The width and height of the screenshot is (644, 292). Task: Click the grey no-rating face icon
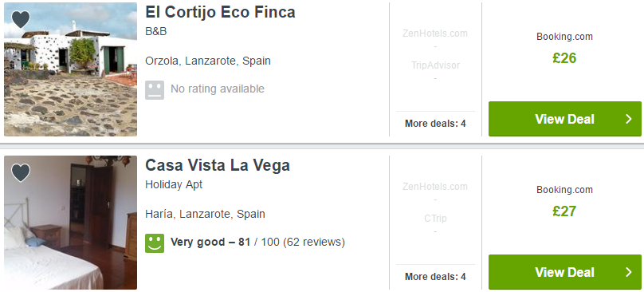click(x=155, y=89)
